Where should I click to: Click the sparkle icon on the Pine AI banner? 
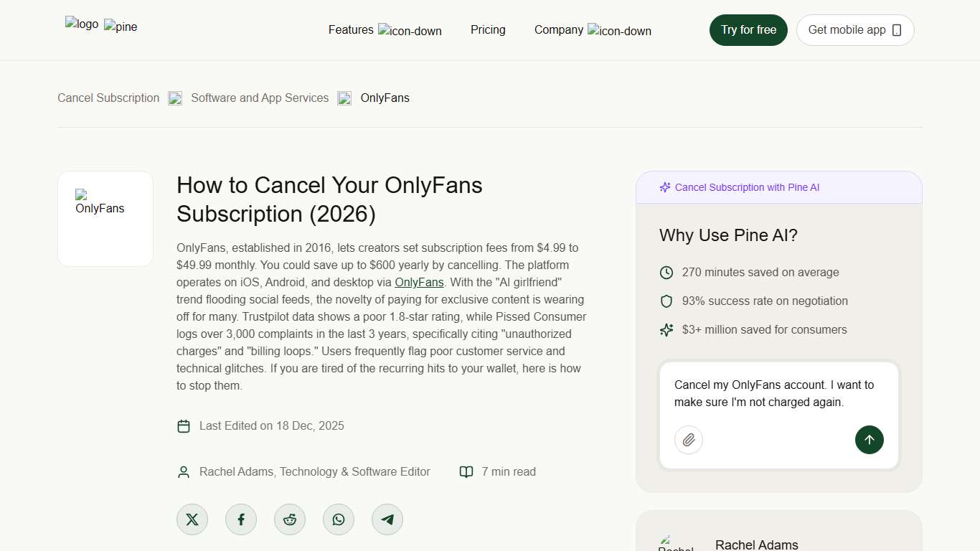click(664, 187)
